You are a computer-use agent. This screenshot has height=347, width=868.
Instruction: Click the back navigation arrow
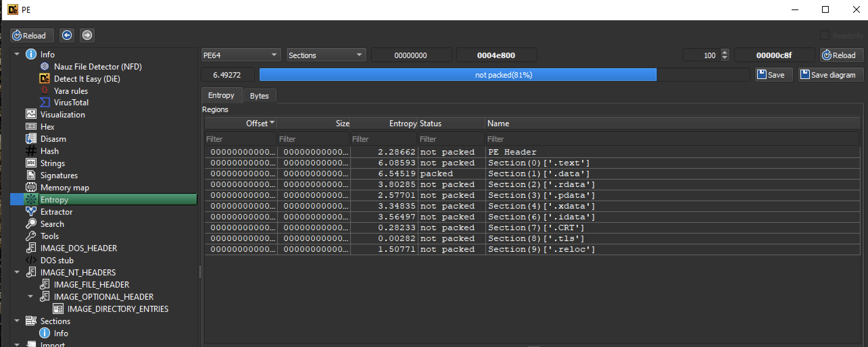coord(67,35)
